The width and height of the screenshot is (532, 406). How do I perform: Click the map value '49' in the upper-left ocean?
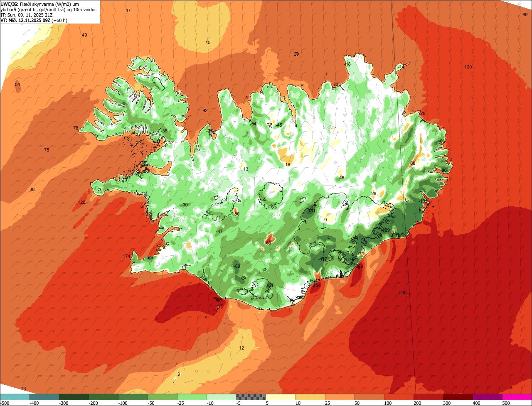(84, 35)
